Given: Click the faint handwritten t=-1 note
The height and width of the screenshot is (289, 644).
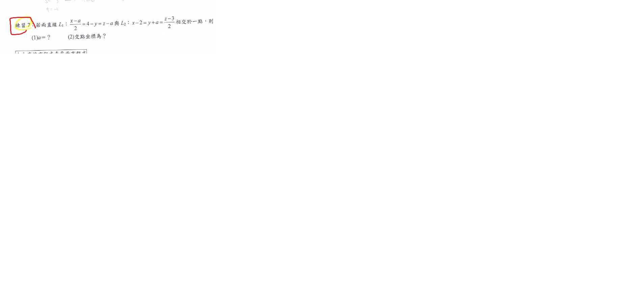Looking at the screenshot, I should pos(52,9).
